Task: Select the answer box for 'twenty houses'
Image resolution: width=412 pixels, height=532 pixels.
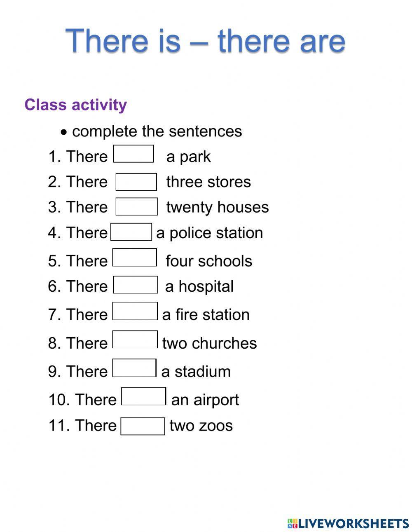Action: click(x=136, y=207)
